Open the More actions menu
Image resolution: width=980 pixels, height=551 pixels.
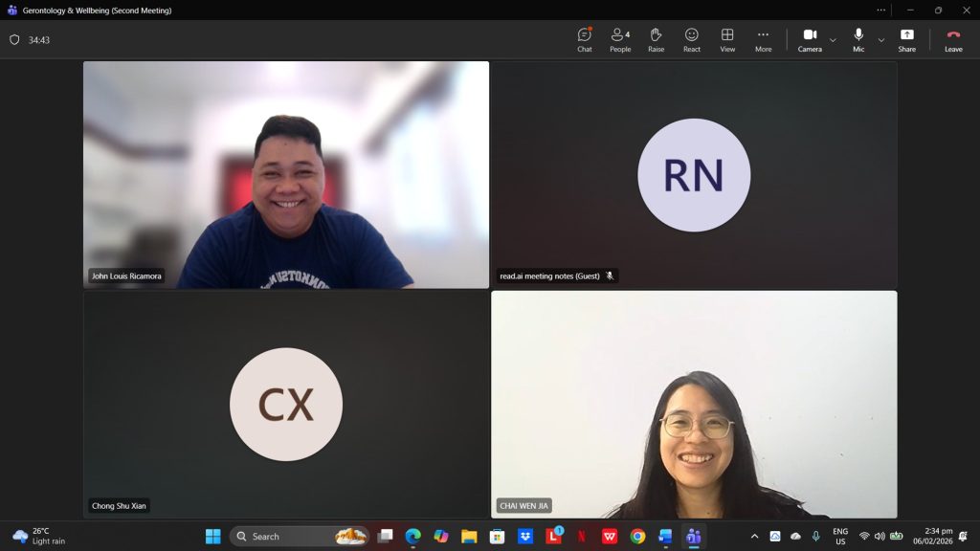click(x=763, y=39)
